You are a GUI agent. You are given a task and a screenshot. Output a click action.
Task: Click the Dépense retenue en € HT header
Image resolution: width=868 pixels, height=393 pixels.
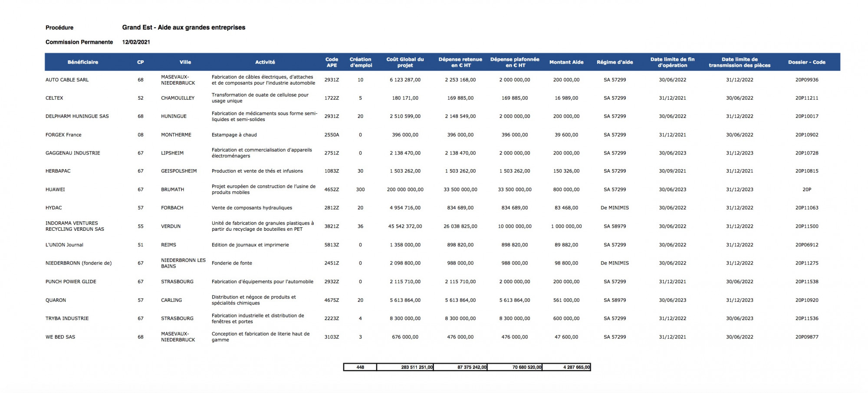pos(460,62)
